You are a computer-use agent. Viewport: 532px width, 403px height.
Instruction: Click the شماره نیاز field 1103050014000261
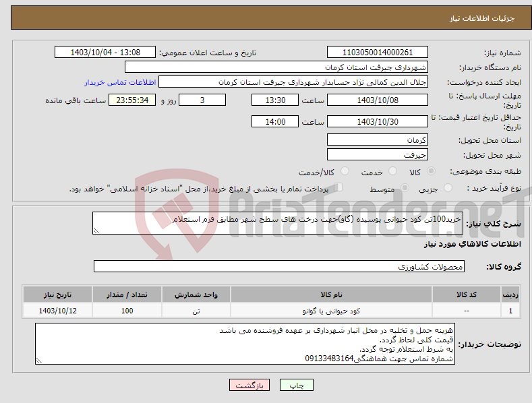tap(378, 53)
